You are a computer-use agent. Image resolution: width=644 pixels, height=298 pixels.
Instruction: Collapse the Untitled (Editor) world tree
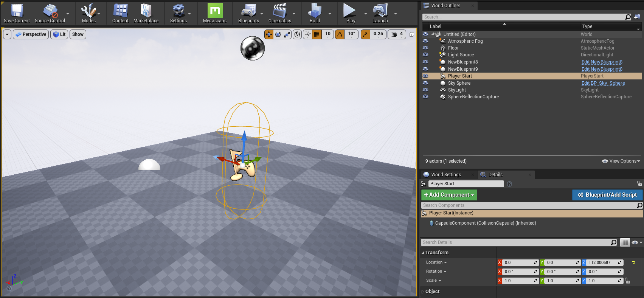pos(432,34)
